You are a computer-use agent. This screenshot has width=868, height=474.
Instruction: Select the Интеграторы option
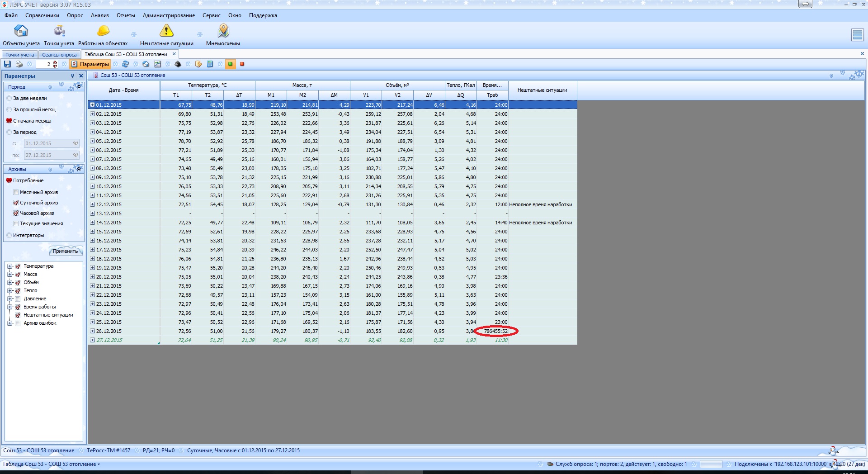9,235
